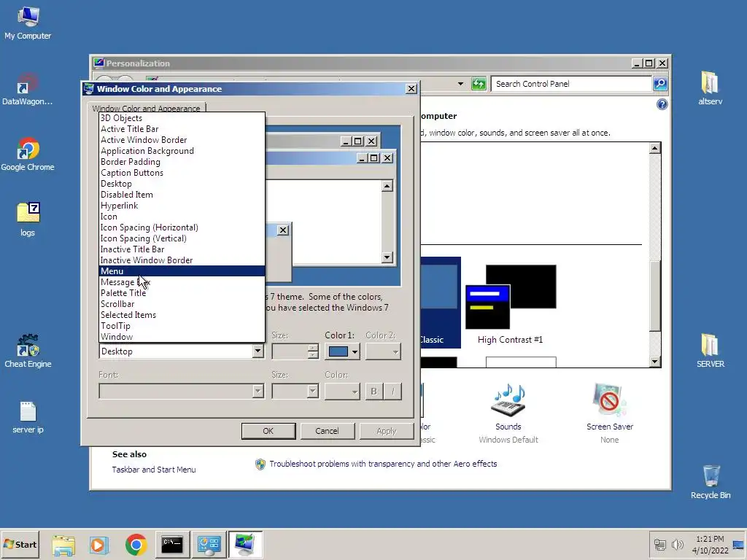
Task: Pick Disabled Item from the list
Action: click(x=182, y=195)
